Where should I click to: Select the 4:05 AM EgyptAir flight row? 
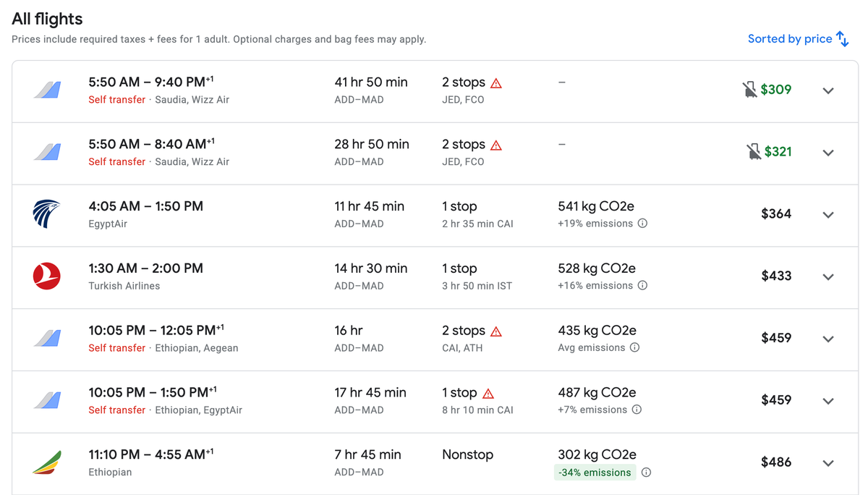click(289, 214)
